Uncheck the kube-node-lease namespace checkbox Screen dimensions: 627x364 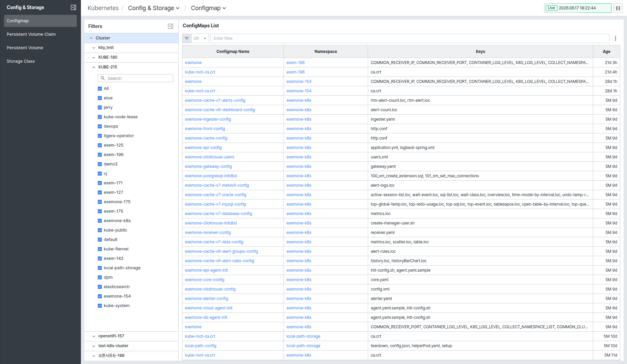pyautogui.click(x=100, y=117)
